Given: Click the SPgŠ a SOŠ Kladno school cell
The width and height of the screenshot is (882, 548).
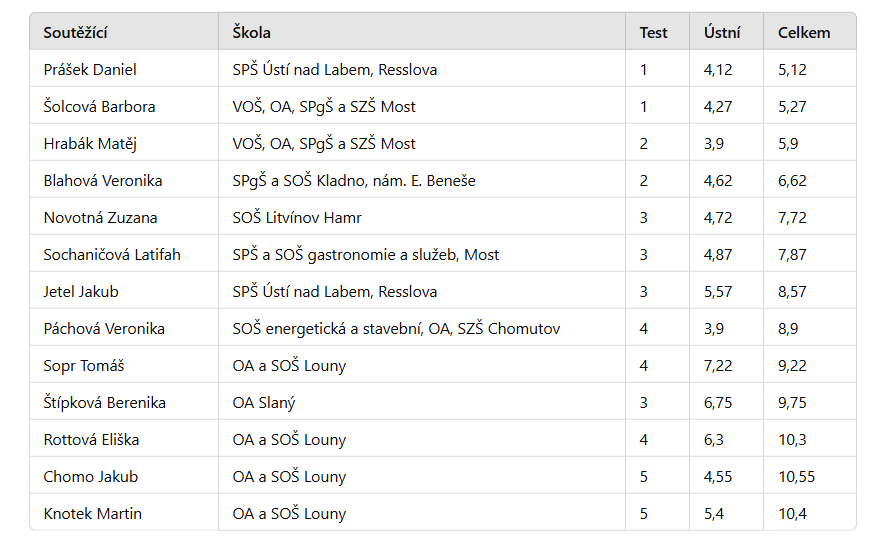Looking at the screenshot, I should pos(422,181).
